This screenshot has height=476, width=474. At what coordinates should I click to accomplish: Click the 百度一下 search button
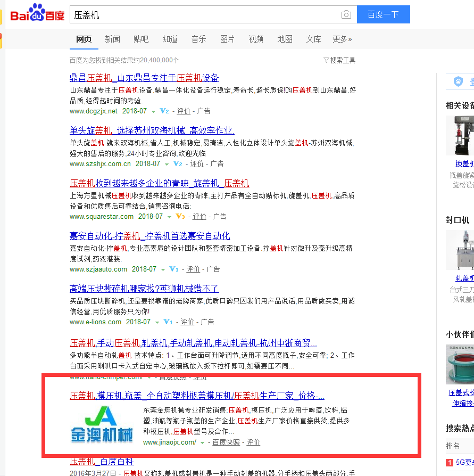(x=384, y=14)
